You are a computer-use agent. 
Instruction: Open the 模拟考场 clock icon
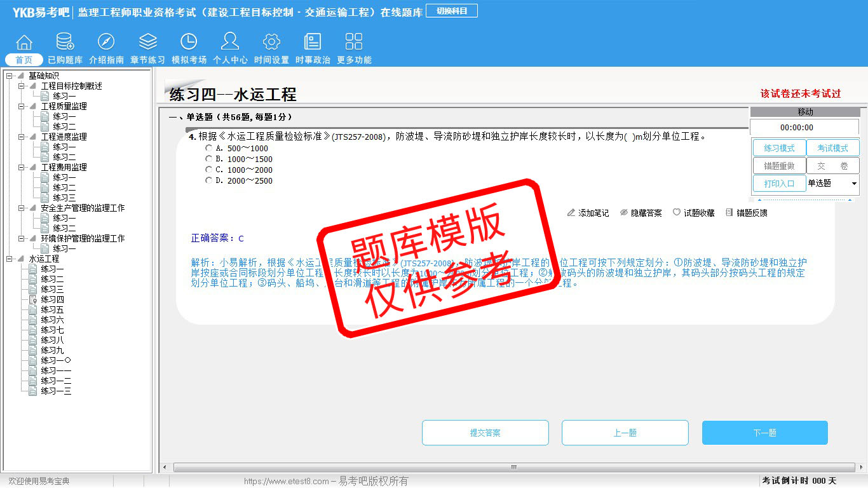coord(189,42)
